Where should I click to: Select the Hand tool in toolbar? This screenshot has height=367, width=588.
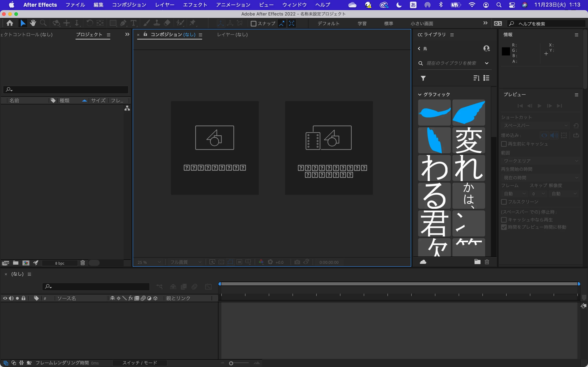coord(33,23)
